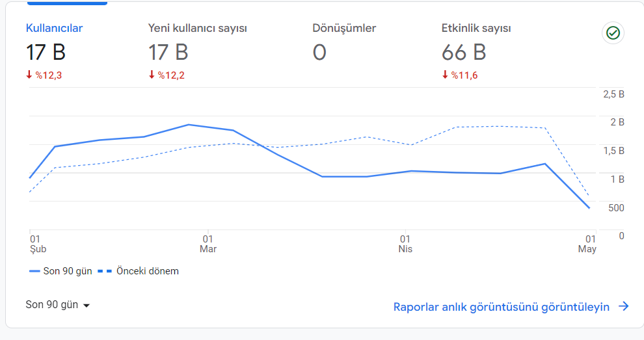Click the 01 Şub axis marker

click(38, 244)
